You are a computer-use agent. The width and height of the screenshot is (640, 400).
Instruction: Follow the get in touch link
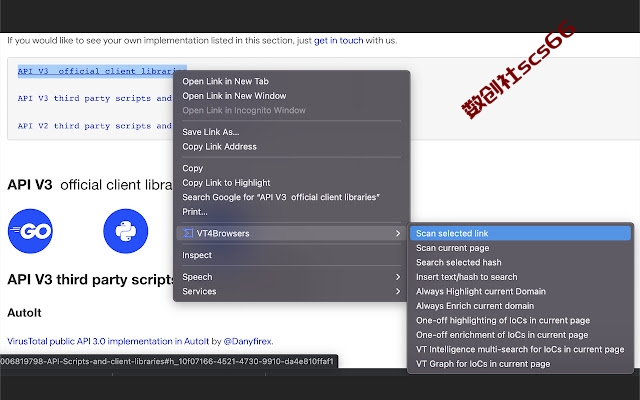pyautogui.click(x=338, y=40)
